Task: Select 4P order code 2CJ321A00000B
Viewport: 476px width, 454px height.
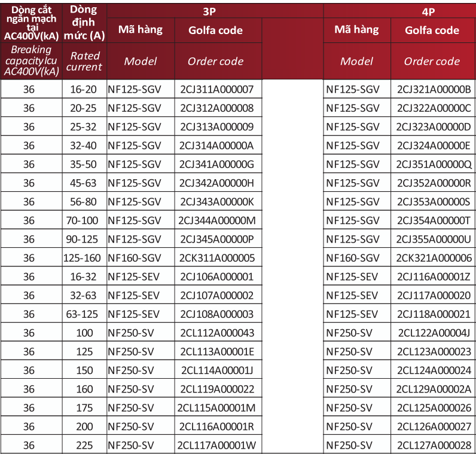Action: [434, 90]
